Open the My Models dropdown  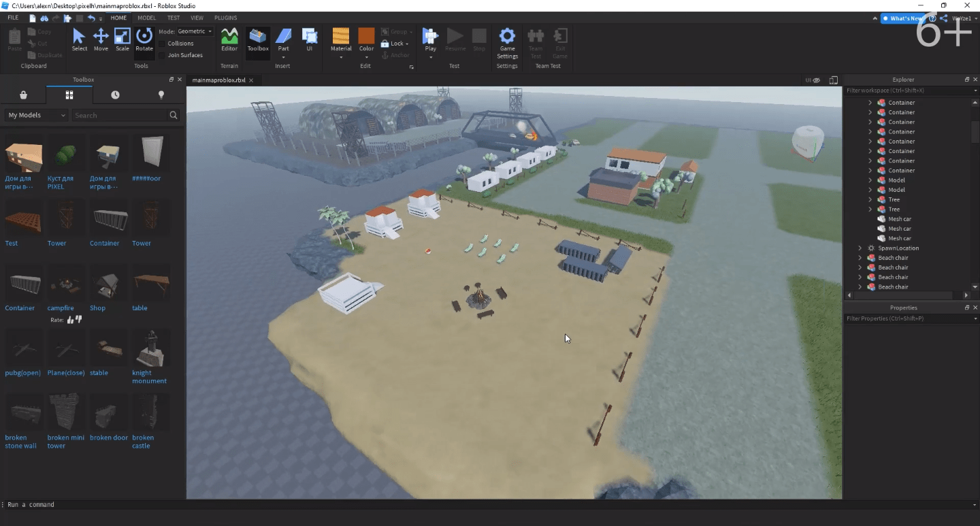tap(37, 116)
